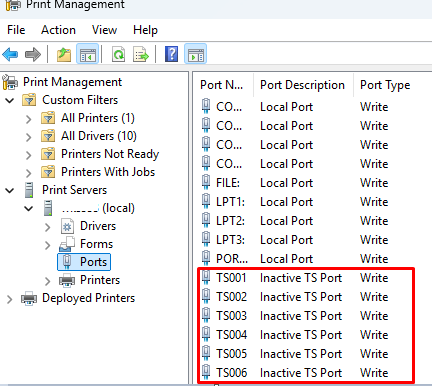The height and width of the screenshot is (386, 432).
Task: Click the port icon beside TS006
Action: [x=206, y=372]
